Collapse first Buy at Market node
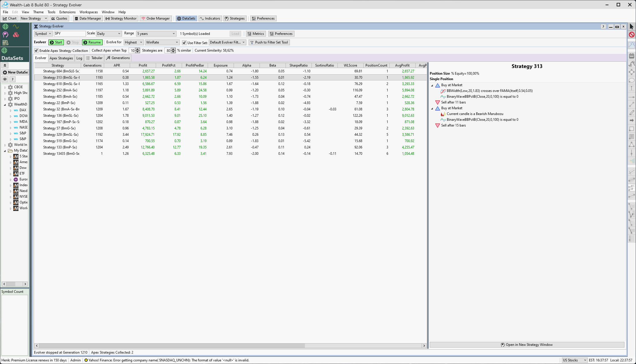Screen dimensions: 636x364 (432, 85)
